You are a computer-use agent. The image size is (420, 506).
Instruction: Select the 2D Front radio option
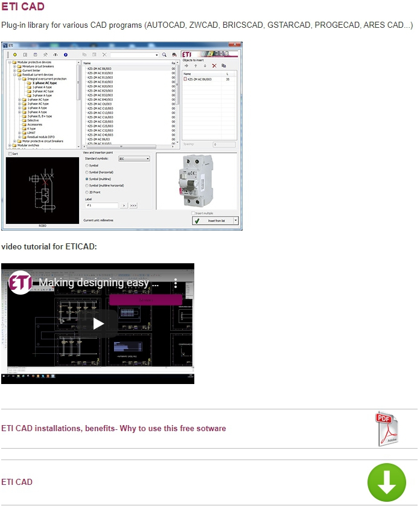click(87, 192)
